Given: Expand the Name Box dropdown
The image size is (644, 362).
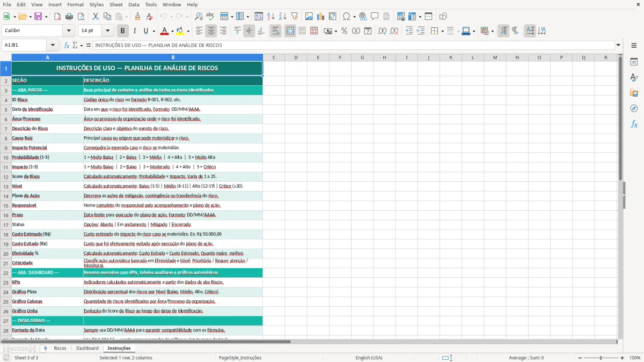Looking at the screenshot, I should click(53, 45).
